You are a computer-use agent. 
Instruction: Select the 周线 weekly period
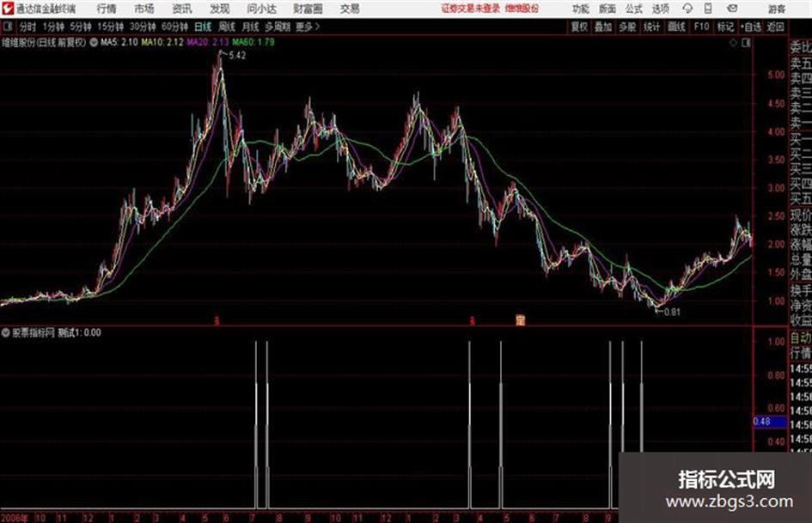(x=227, y=27)
